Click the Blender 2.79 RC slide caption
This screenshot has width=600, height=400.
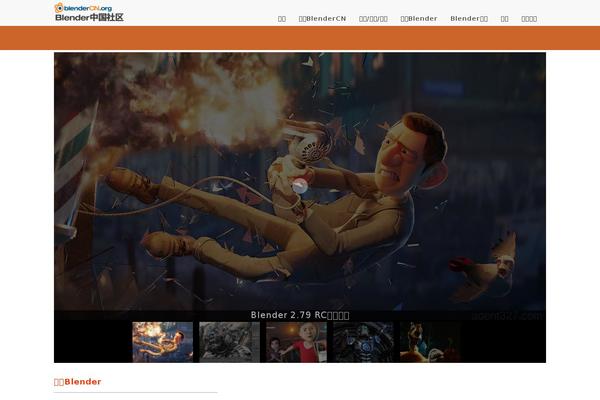(x=300, y=315)
